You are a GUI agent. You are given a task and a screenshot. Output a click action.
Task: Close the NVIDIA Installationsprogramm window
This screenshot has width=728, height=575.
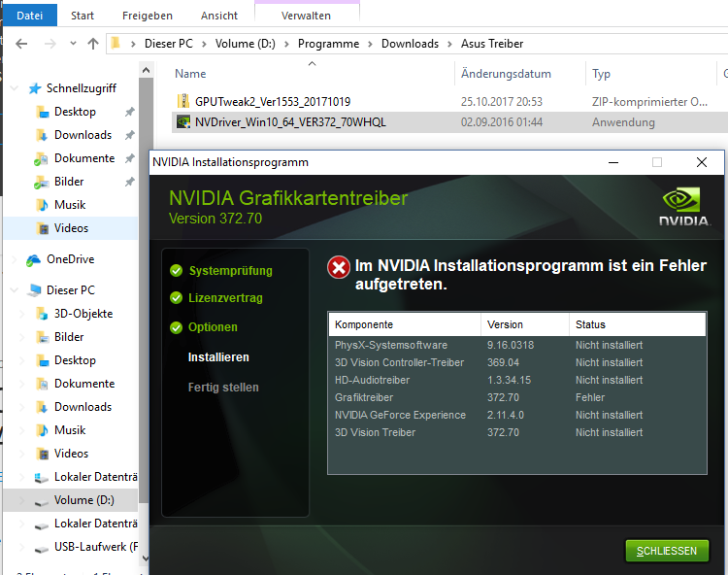point(702,162)
